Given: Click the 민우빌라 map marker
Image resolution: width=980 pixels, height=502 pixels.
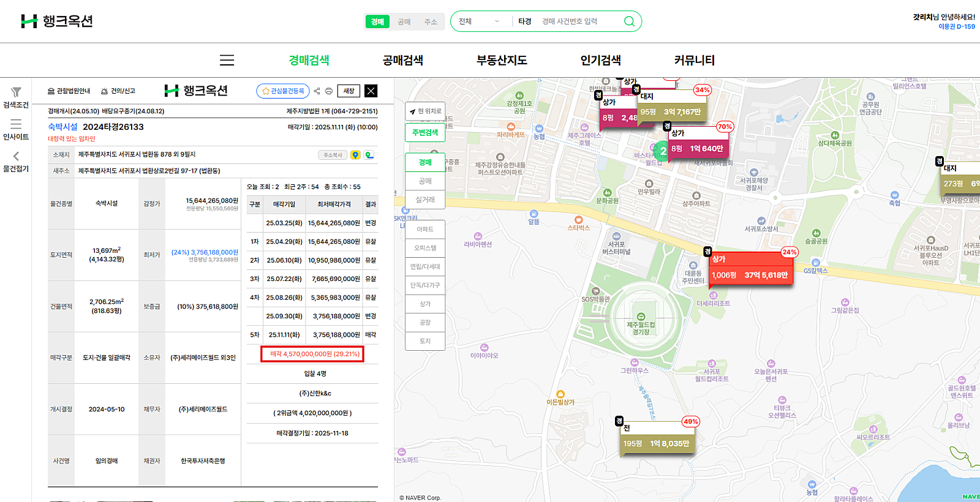Looking at the screenshot, I should 649,184.
